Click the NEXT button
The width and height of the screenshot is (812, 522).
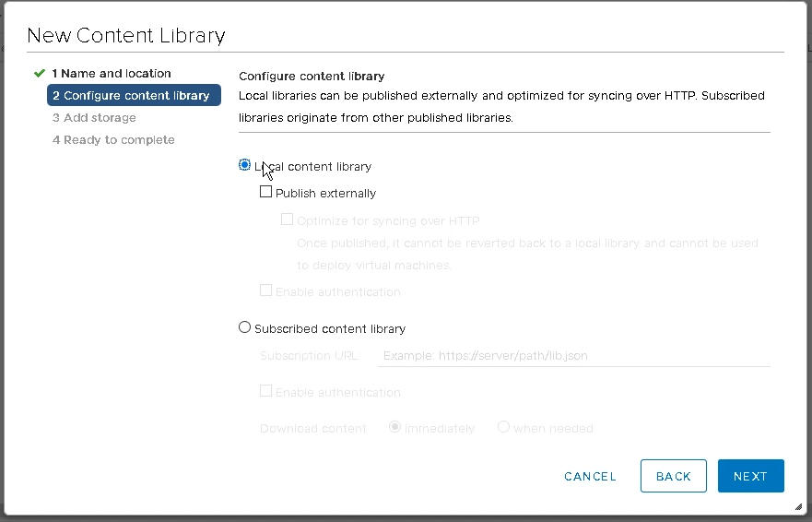(751, 476)
